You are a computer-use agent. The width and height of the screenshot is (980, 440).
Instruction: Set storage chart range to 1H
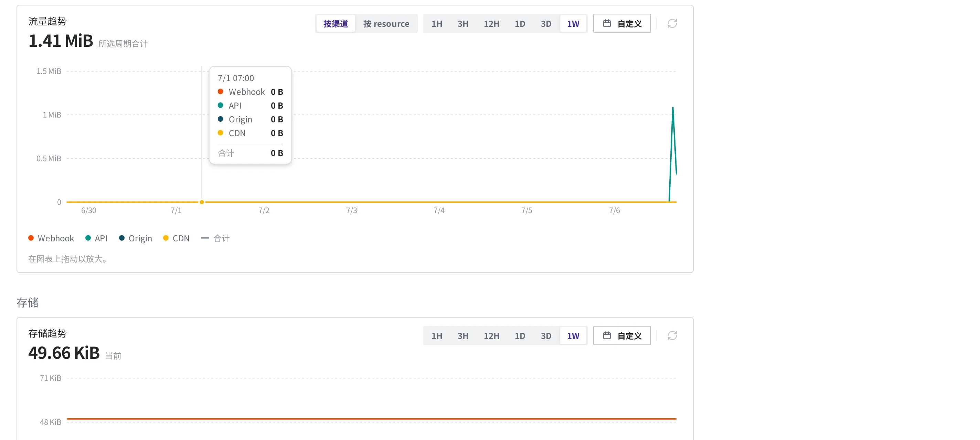437,335
